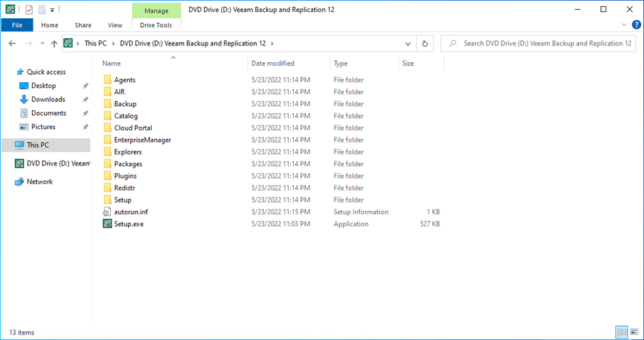
Task: Switch to Large icons view in status bar
Action: tap(634, 332)
